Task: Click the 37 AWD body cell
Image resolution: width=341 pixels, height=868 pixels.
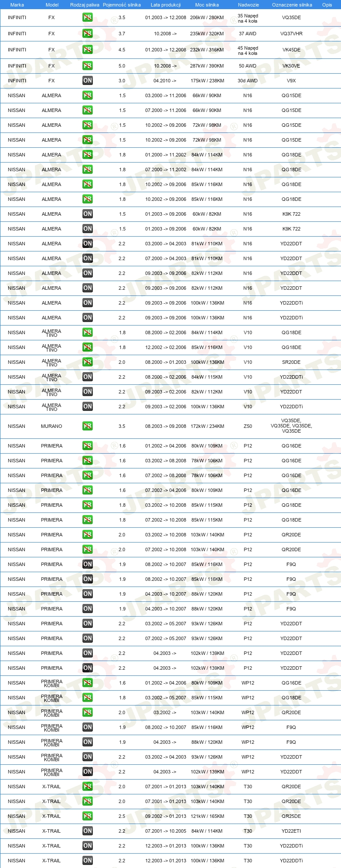Action: [x=248, y=34]
